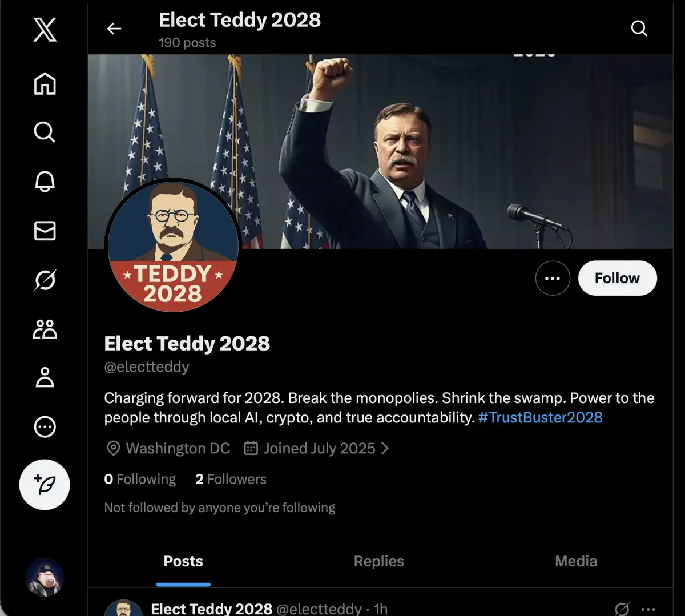Open the profile's more actions menu
This screenshot has height=616, width=685.
tap(552, 278)
